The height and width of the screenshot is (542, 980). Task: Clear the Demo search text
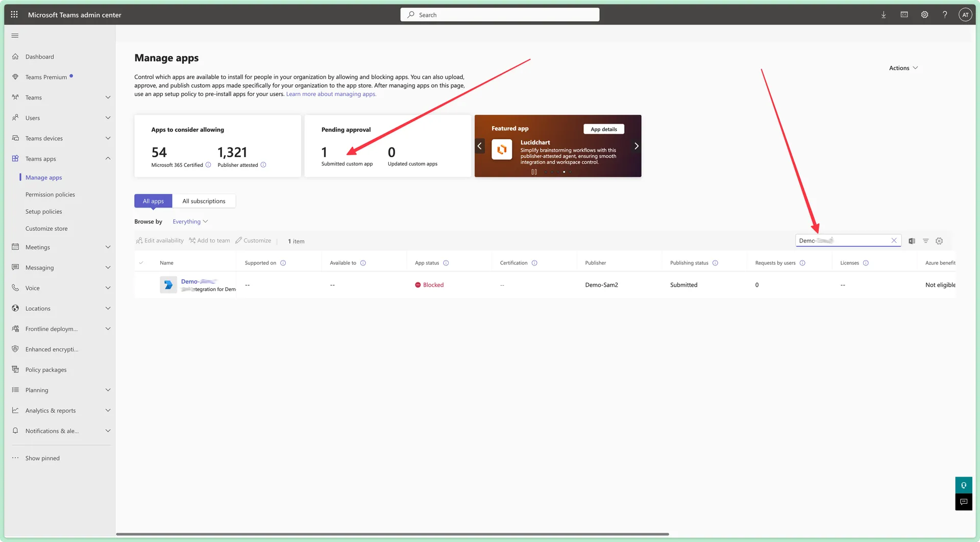(x=894, y=240)
